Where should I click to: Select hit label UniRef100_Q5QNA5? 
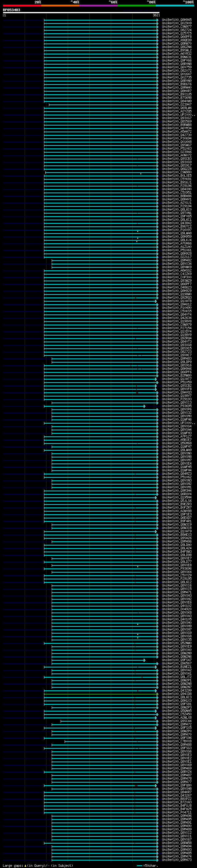pyautogui.click(x=177, y=711)
